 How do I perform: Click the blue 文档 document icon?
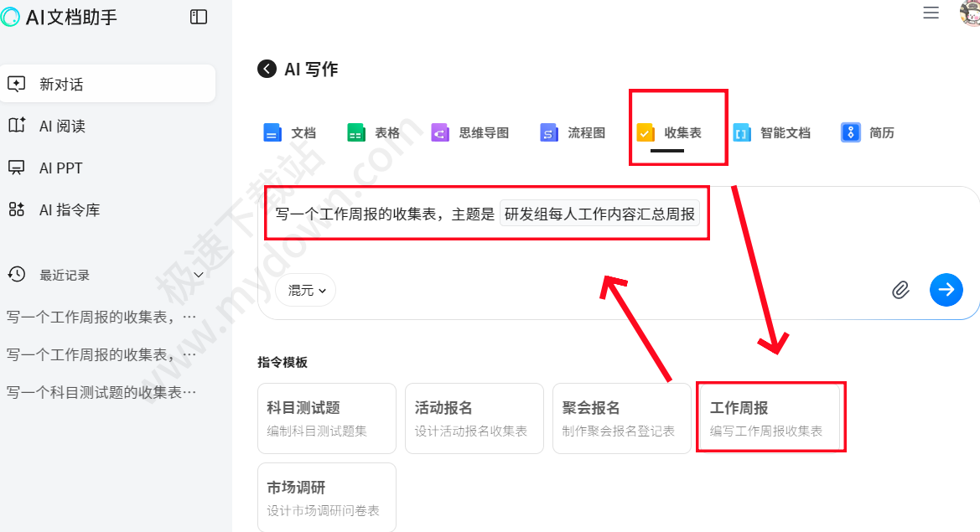point(272,132)
